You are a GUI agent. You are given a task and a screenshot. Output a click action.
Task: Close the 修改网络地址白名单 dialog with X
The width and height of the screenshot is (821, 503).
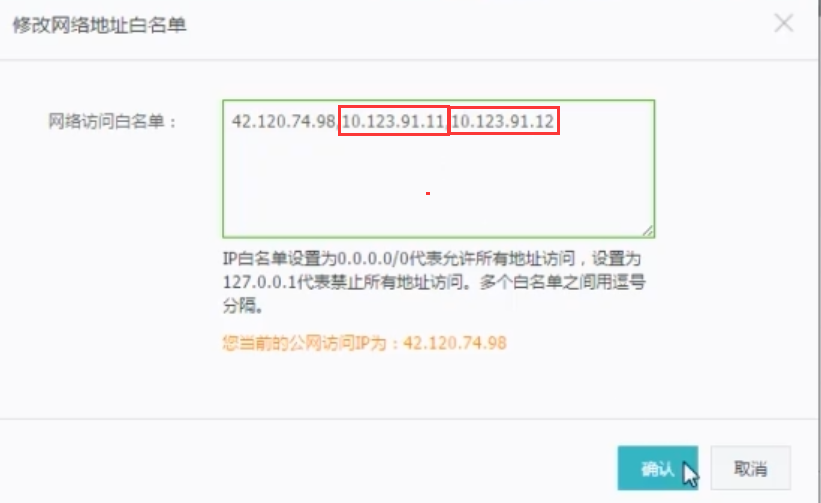pyautogui.click(x=784, y=23)
